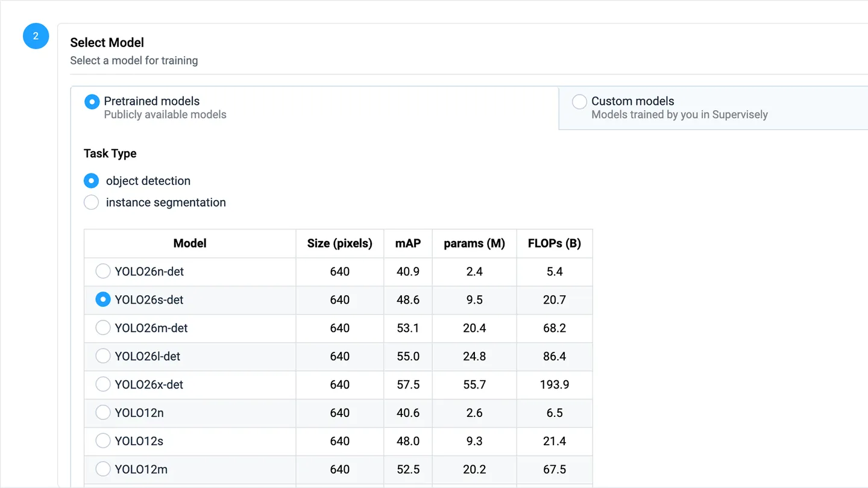The width and height of the screenshot is (868, 488).
Task: Choose the YOLO12n model
Action: point(103,413)
